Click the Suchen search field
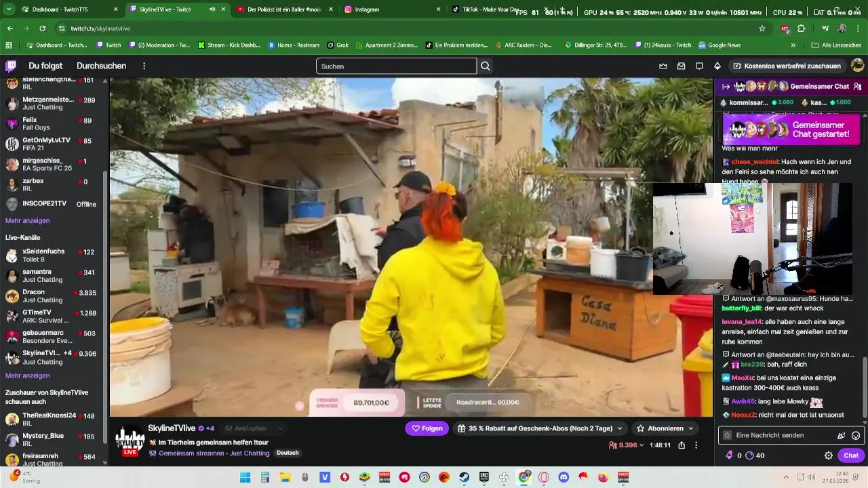Screen dimensions: 868x488 396,66
